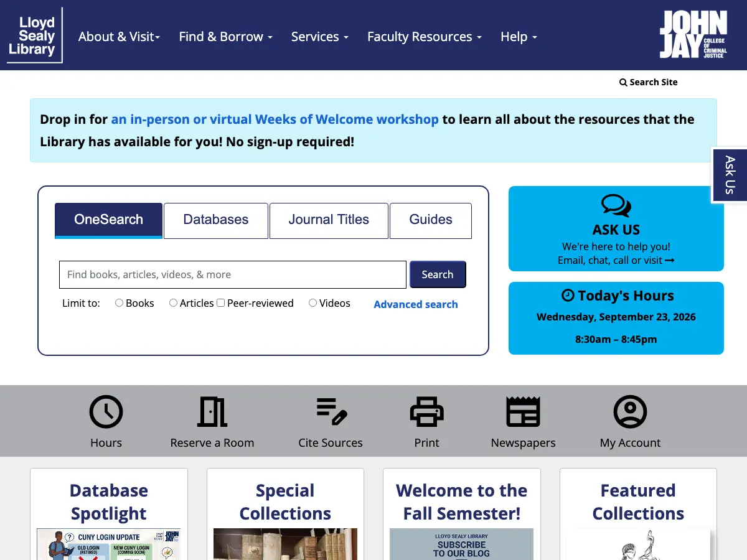Expand the Find & Borrow menu

(225, 37)
